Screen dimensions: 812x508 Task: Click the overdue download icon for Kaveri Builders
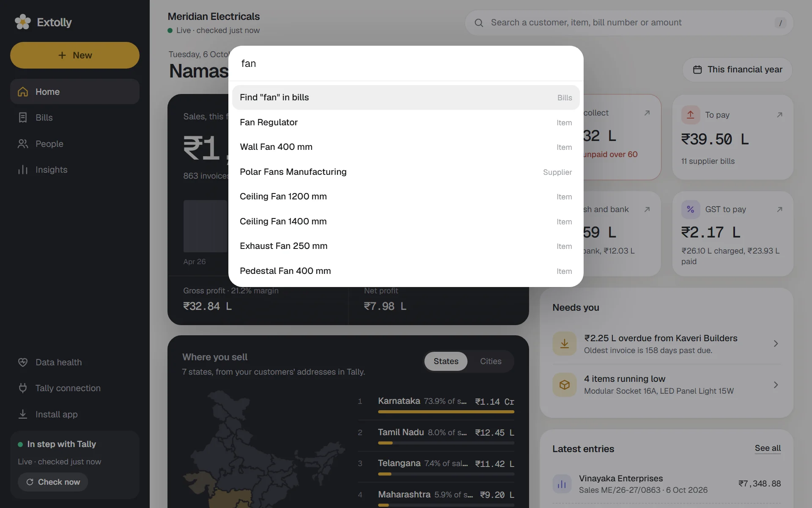click(x=565, y=344)
